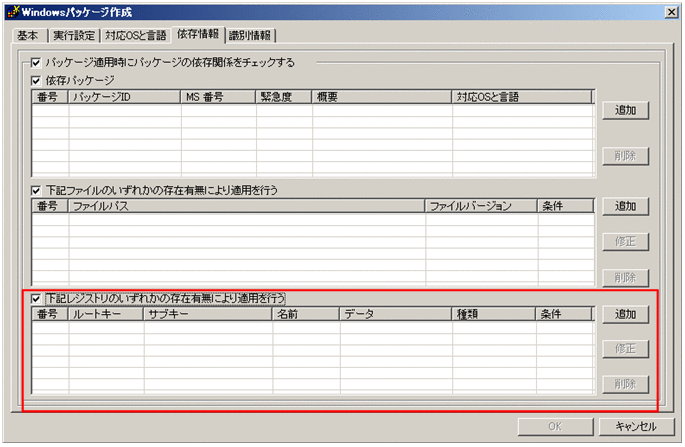Click 追加 beside the ファイルパス list
The height and width of the screenshot is (447, 685).
click(626, 206)
